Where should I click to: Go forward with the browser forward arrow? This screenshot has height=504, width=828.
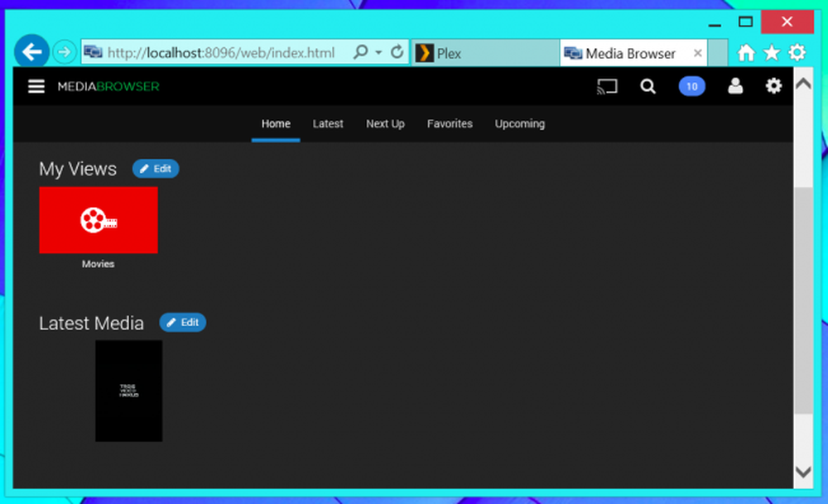coord(65,51)
